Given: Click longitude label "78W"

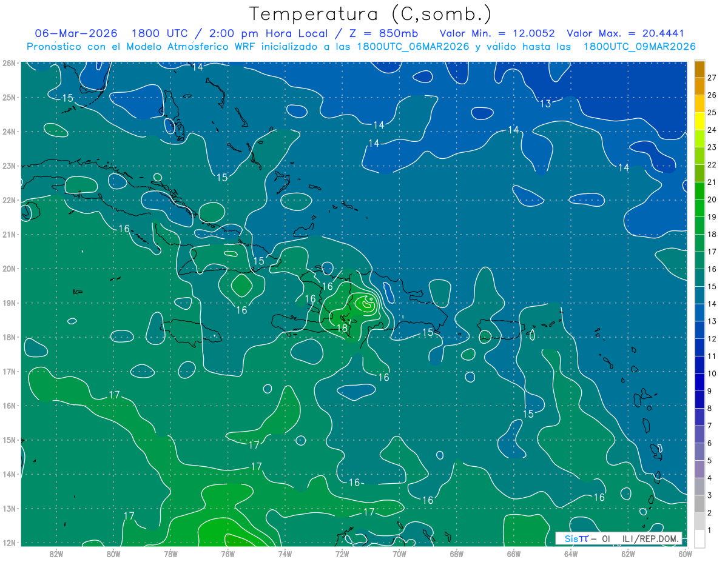Looking at the screenshot, I should 170,554.
